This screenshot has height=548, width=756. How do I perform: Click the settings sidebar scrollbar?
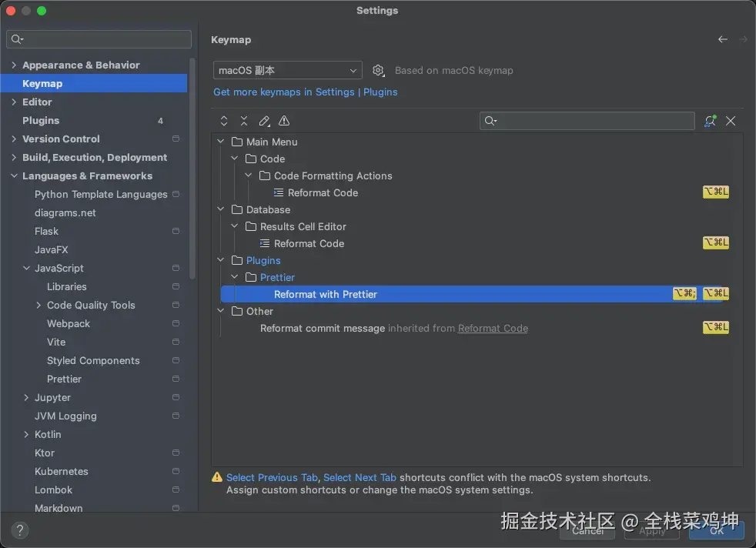tap(192, 169)
